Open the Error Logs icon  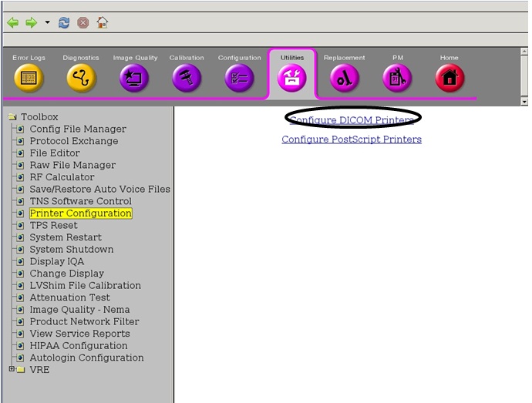(29, 78)
